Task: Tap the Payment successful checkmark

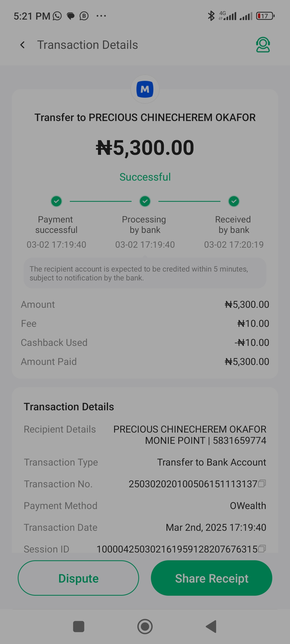Action: (56, 201)
